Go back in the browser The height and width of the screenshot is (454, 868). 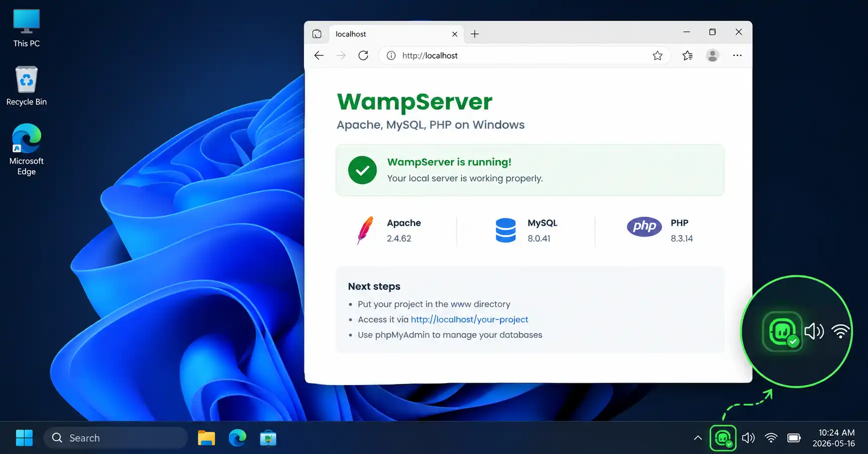pyautogui.click(x=319, y=56)
